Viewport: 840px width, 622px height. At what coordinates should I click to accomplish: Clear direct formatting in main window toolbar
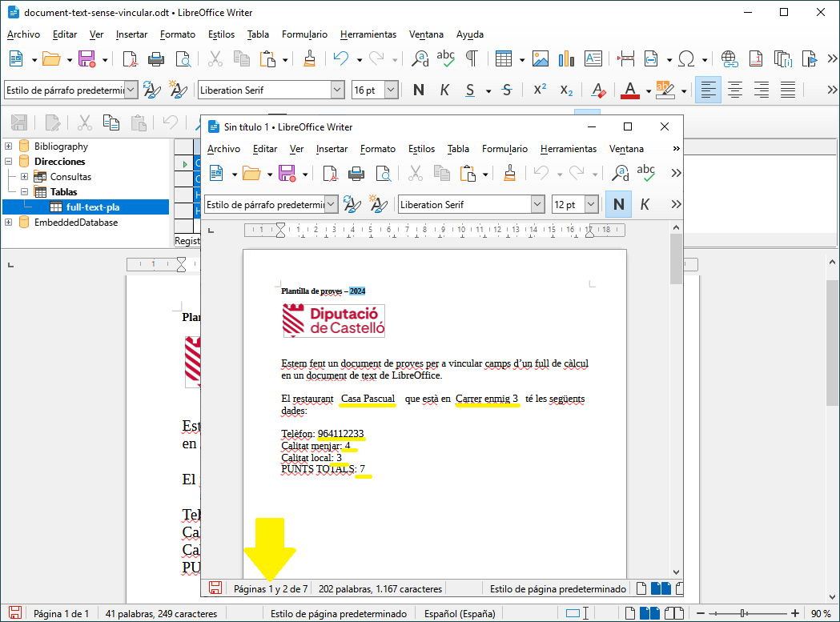(x=598, y=90)
